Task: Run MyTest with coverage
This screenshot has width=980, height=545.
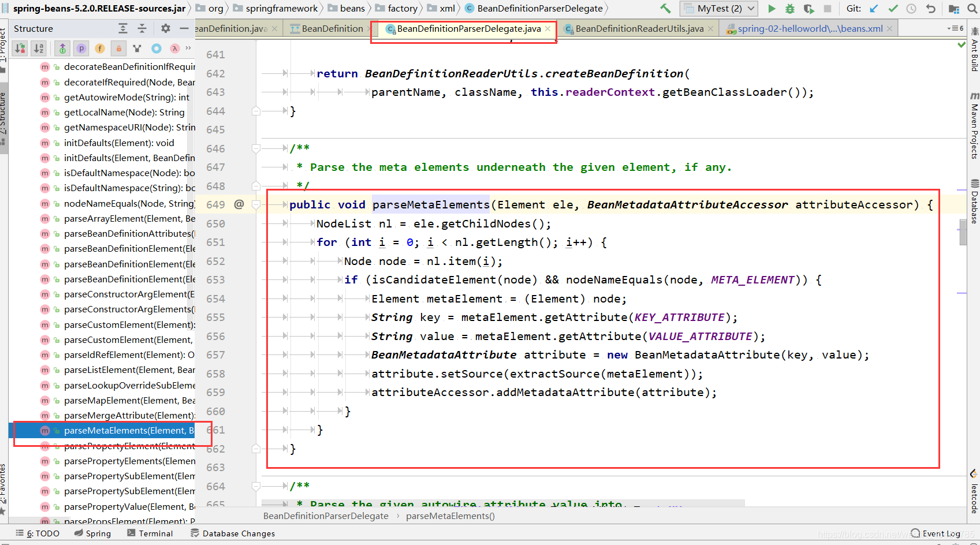Action: [x=808, y=9]
